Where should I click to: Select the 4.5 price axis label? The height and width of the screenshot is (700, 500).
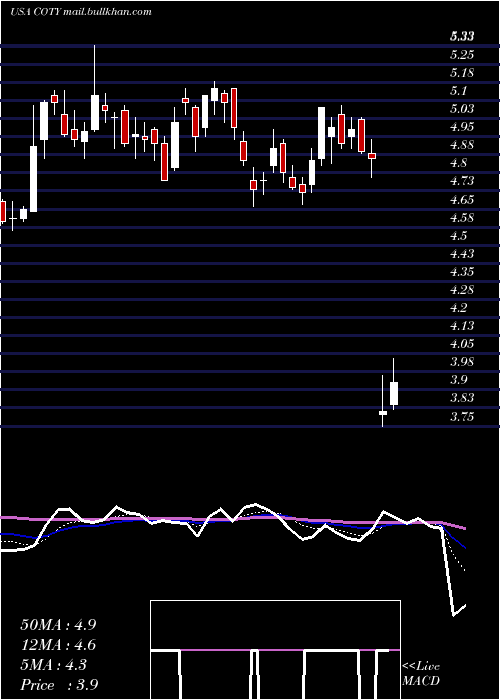click(458, 236)
